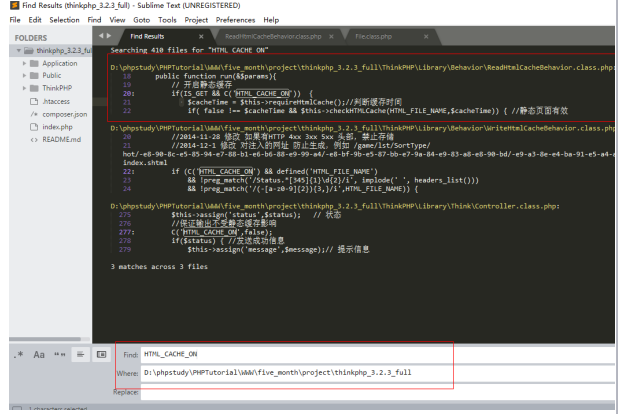The image size is (618, 414).
Task: Open composer.json in sidebar
Action: tap(65, 114)
